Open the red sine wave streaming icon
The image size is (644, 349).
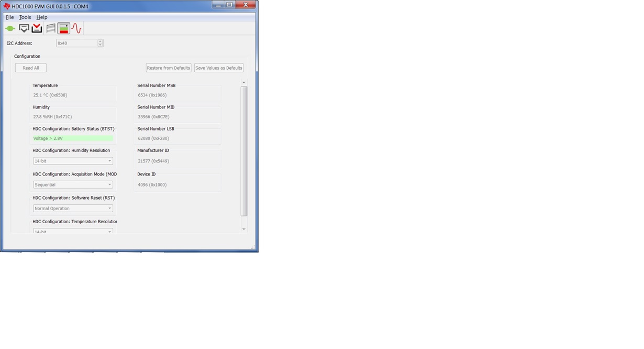pyautogui.click(x=76, y=28)
